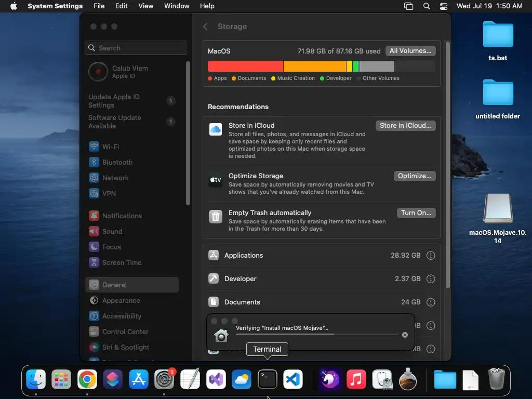Open the View menu
Image resolution: width=532 pixels, height=399 pixels.
click(x=145, y=6)
